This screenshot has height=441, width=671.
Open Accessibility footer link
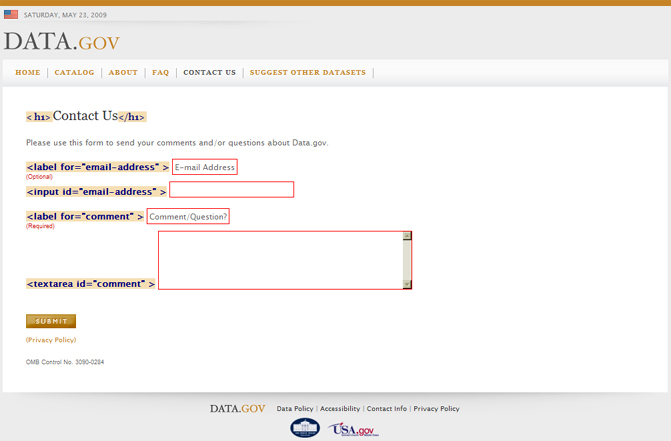coord(340,408)
